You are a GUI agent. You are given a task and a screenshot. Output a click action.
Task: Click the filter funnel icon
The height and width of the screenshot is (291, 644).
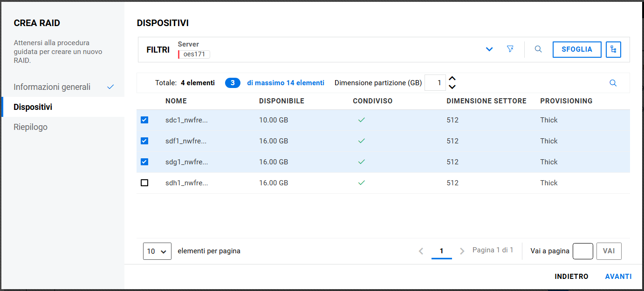(x=510, y=49)
